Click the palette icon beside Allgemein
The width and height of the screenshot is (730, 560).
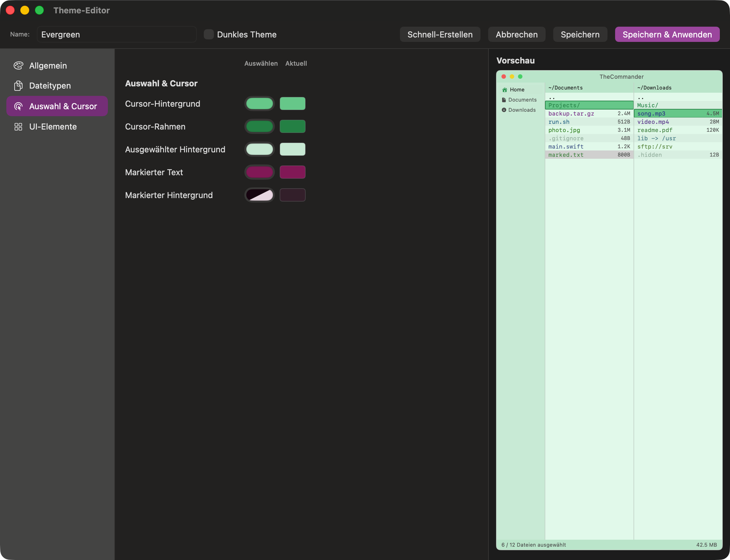point(19,66)
